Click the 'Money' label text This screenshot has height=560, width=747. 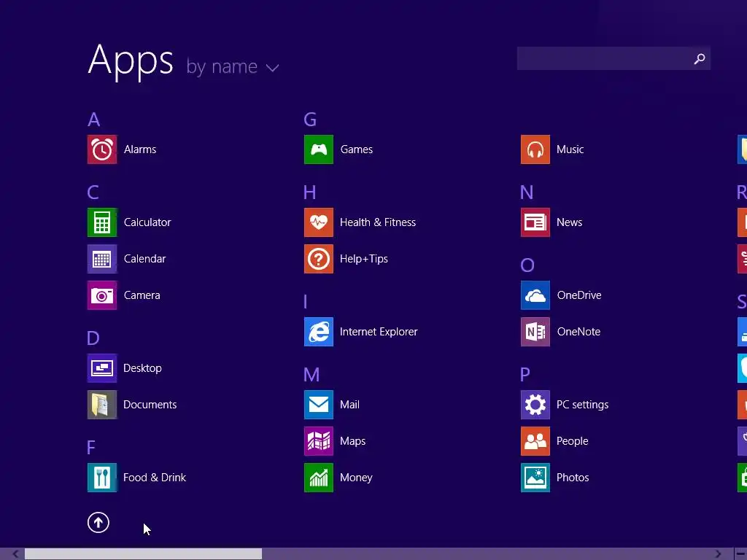[356, 478]
